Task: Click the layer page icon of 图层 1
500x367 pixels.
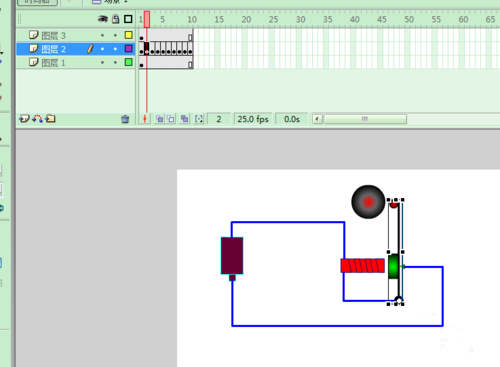Action: coord(34,62)
